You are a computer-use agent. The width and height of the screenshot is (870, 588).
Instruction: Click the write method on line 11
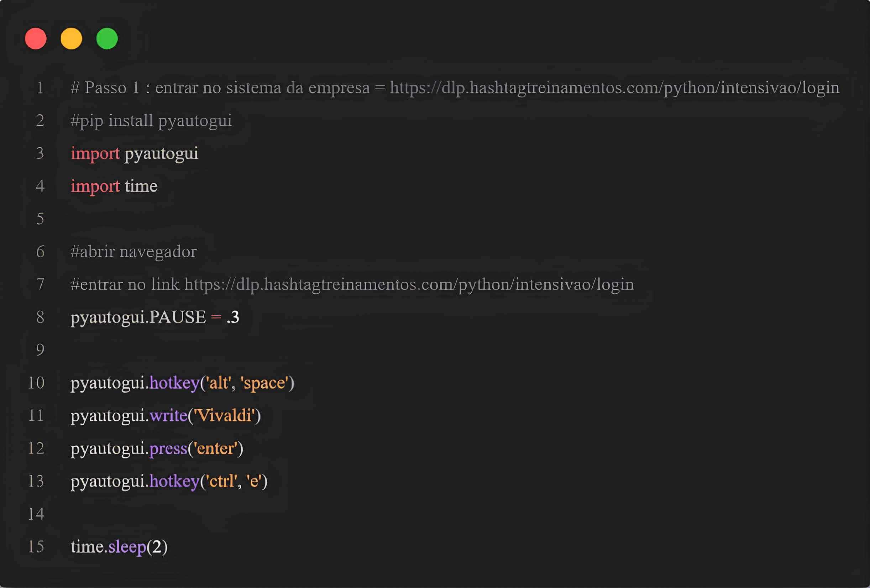(x=168, y=416)
